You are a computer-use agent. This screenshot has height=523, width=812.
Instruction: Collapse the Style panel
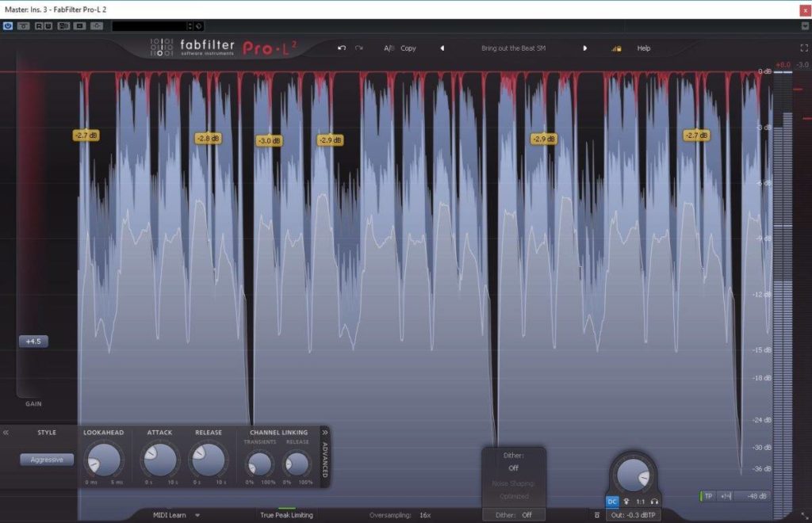pyautogui.click(x=6, y=432)
